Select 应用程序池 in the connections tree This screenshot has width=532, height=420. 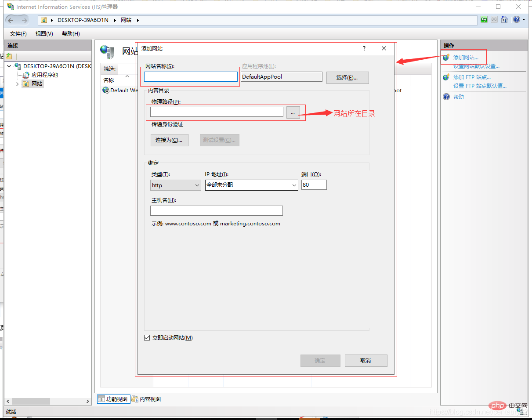[44, 75]
